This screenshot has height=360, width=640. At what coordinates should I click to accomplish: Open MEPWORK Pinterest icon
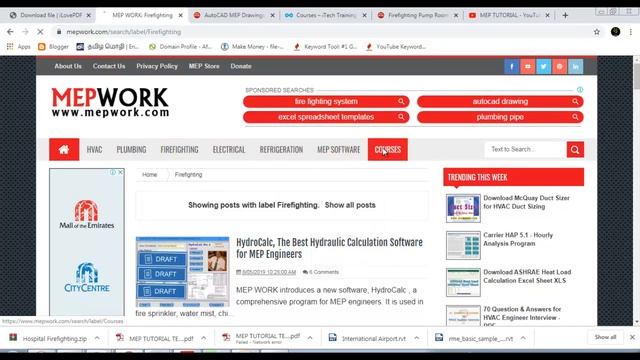(559, 66)
